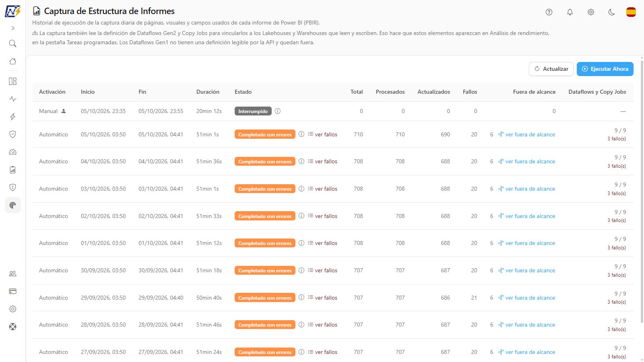Screen dimensions: 644x362
Task: Open the settings gear in sidebar
Action: click(13, 309)
